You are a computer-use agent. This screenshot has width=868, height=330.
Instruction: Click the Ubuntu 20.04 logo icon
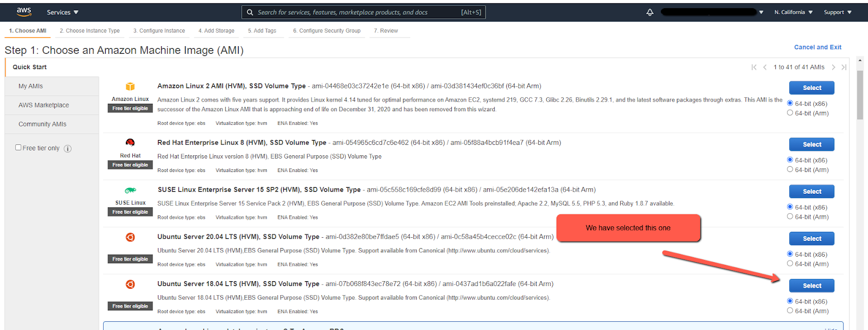coord(130,237)
